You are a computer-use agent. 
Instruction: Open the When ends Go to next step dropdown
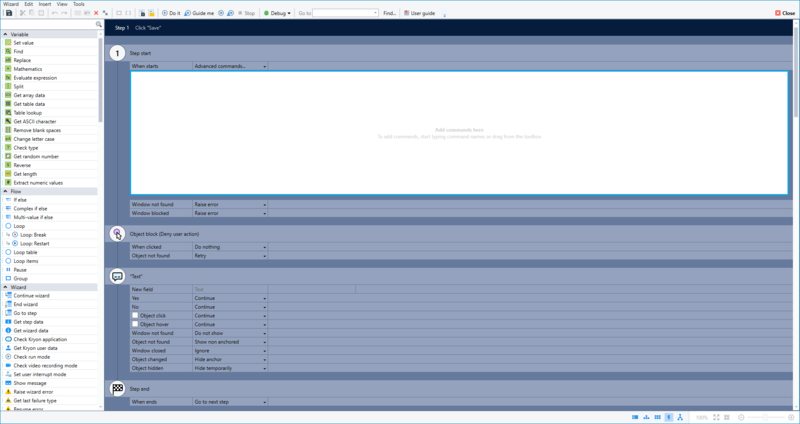[230, 402]
